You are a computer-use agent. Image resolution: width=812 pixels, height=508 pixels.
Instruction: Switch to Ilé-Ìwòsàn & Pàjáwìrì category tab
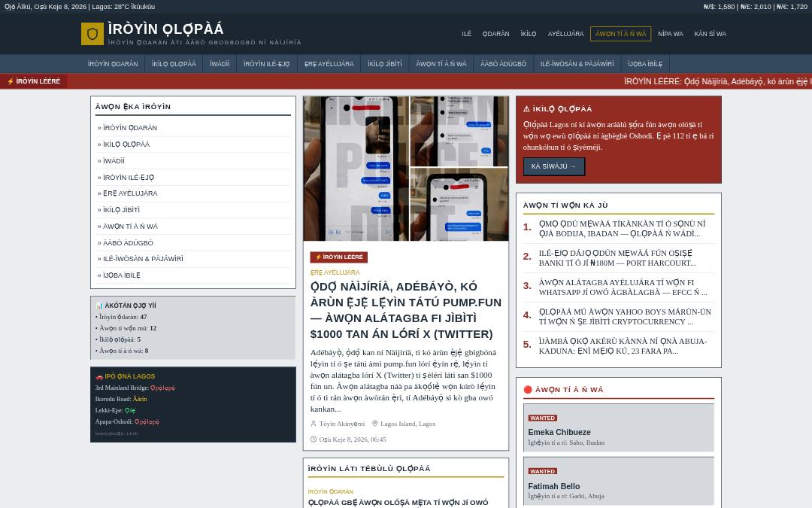[x=577, y=64]
